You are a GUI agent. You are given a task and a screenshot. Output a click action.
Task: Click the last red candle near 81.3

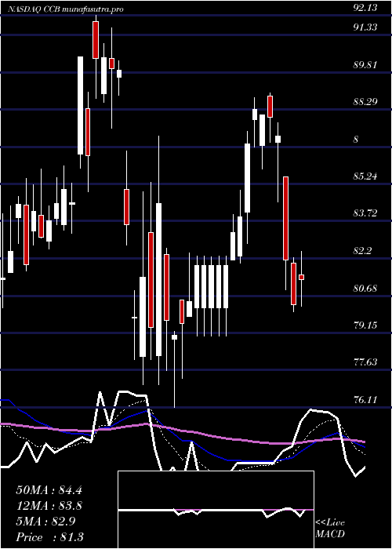(x=301, y=277)
